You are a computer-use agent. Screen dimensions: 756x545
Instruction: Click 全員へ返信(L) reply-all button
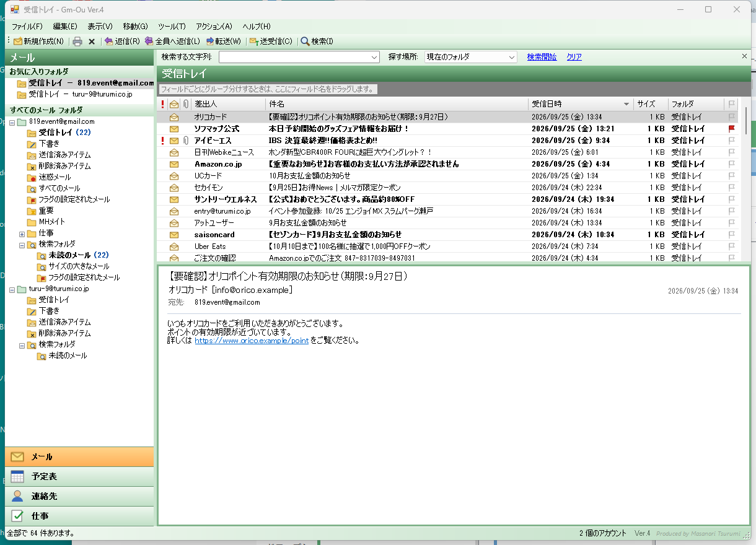(x=172, y=41)
